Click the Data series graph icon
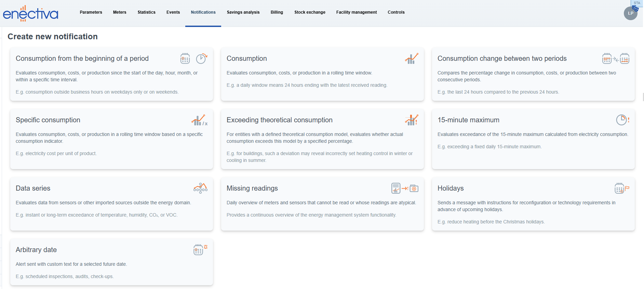Viewport: 644px width, 289px height. tap(200, 188)
